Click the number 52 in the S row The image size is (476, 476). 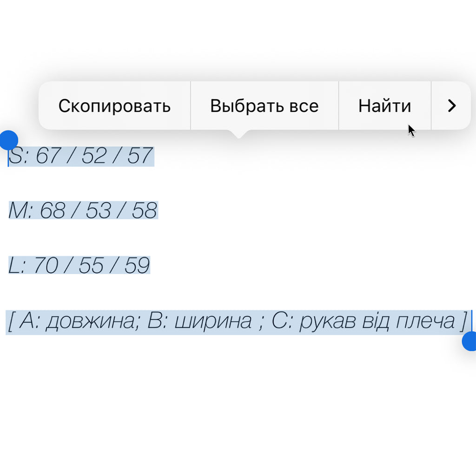(x=94, y=156)
